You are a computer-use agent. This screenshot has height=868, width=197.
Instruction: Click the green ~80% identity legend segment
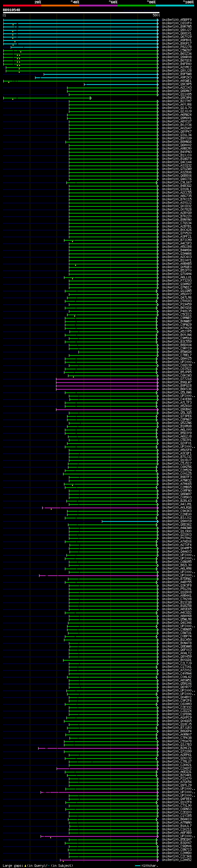tap(137, 6)
